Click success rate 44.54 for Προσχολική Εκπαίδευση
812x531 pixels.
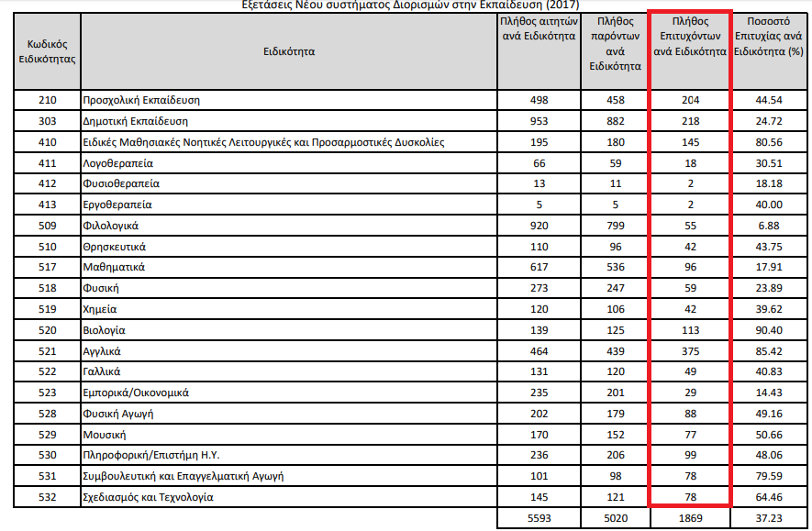769,100
